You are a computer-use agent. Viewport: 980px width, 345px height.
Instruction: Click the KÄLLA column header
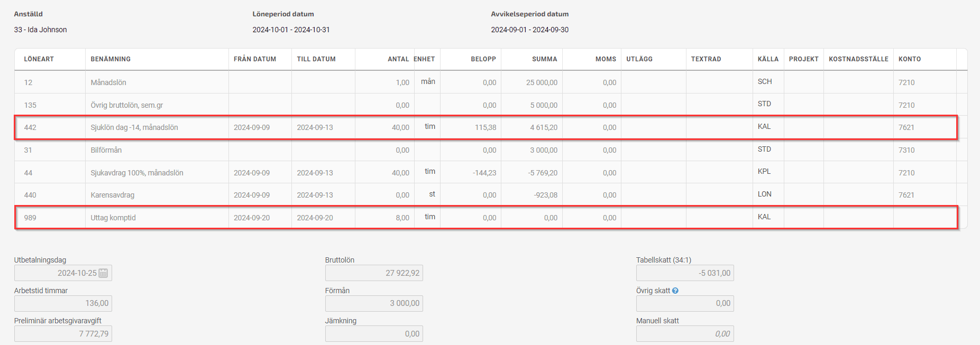[768, 59]
